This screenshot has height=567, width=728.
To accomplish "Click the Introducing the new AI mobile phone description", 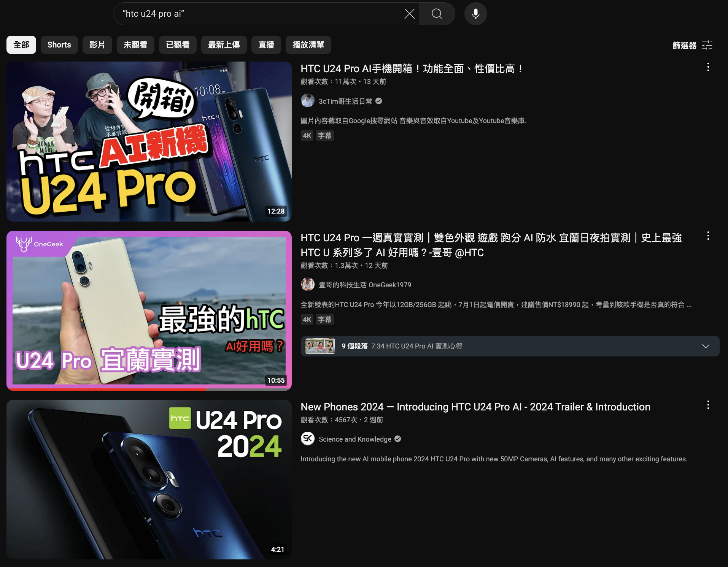I will pos(494,459).
